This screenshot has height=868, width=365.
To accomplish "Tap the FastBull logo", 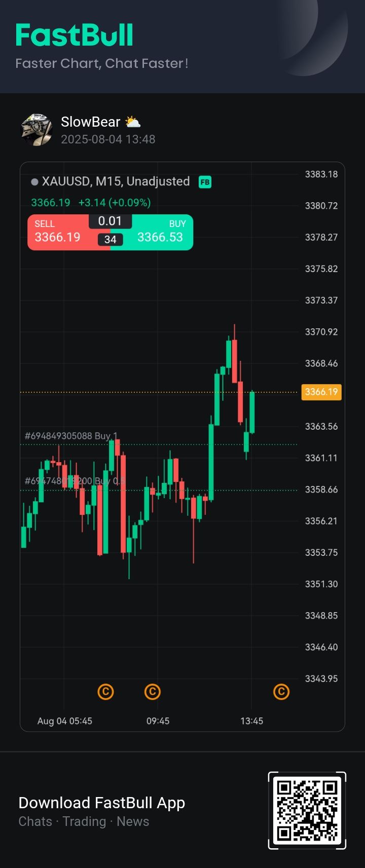I will (x=75, y=35).
